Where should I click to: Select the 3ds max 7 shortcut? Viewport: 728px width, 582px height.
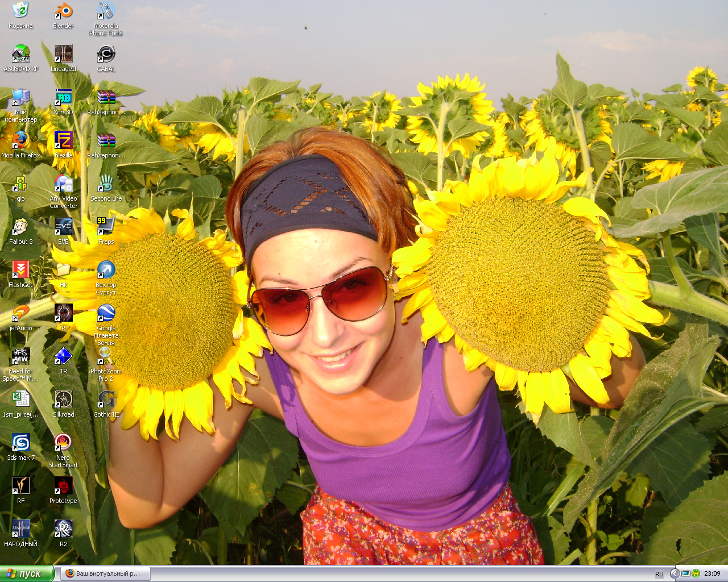(x=20, y=443)
